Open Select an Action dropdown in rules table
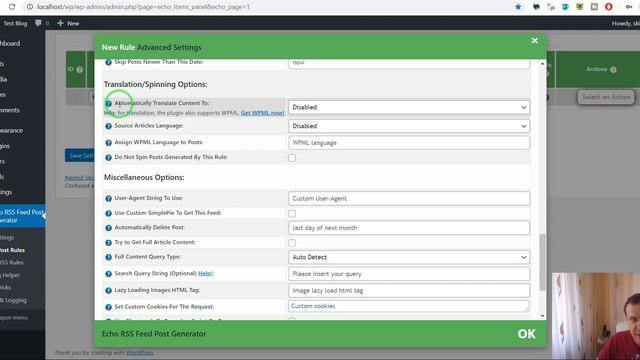 pyautogui.click(x=606, y=97)
